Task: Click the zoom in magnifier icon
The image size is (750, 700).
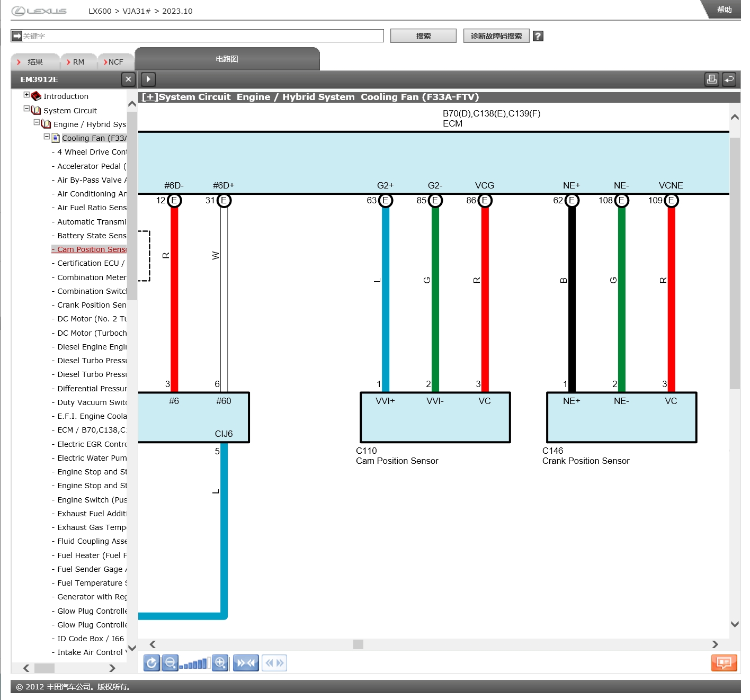Action: [220, 663]
